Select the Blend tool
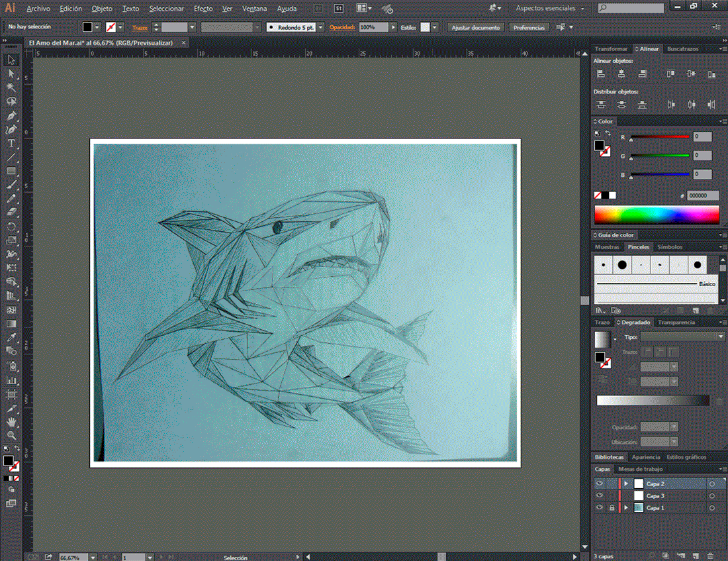Viewport: 728px width, 561px height. click(11, 352)
